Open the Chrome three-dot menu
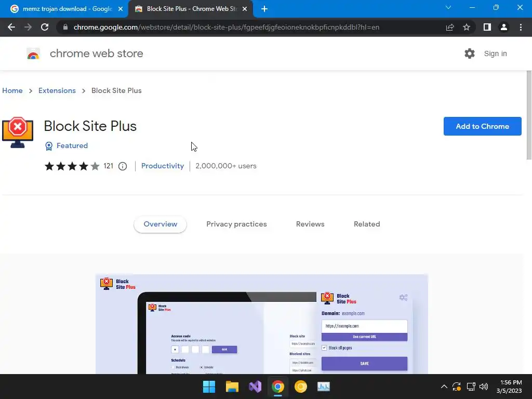The height and width of the screenshot is (399, 532). click(x=521, y=27)
